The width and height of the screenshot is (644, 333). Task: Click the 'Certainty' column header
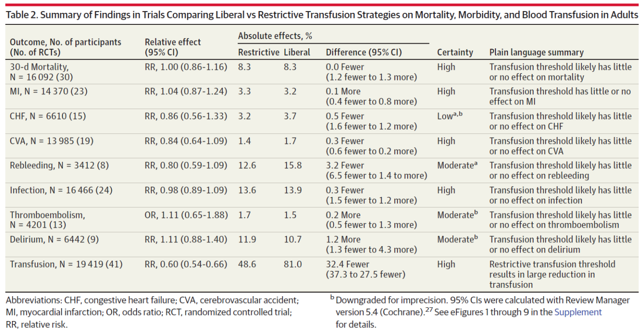[455, 52]
